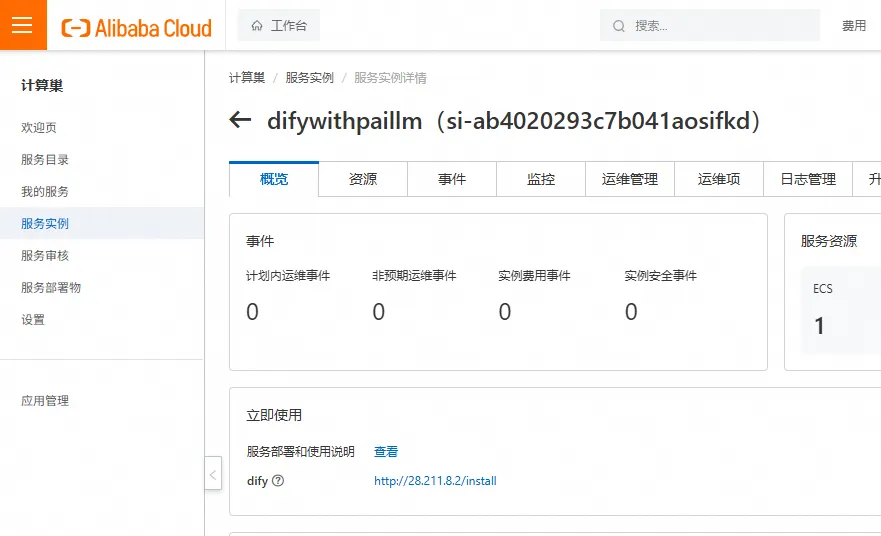Viewport: 881px width, 536px height.
Task: Open the orange hamburger menu
Action: (x=23, y=25)
